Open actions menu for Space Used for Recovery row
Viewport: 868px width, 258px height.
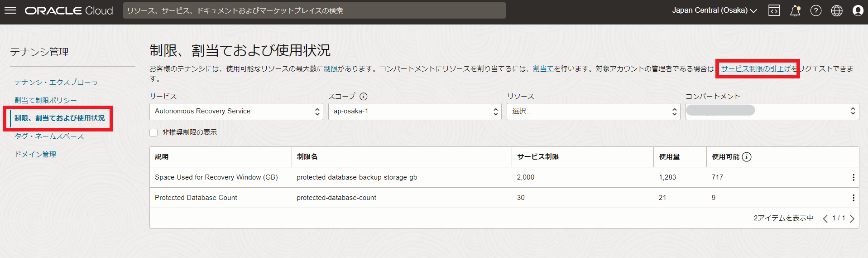[x=853, y=177]
